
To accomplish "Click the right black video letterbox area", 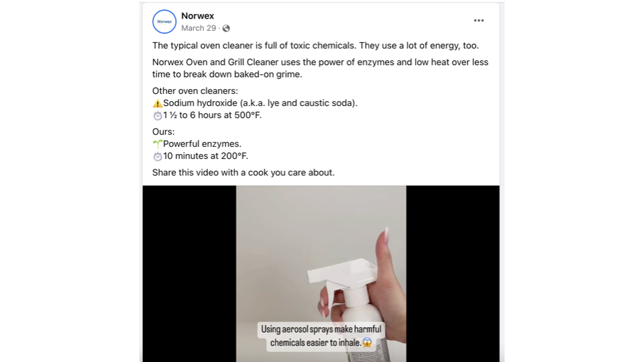I will (x=453, y=274).
